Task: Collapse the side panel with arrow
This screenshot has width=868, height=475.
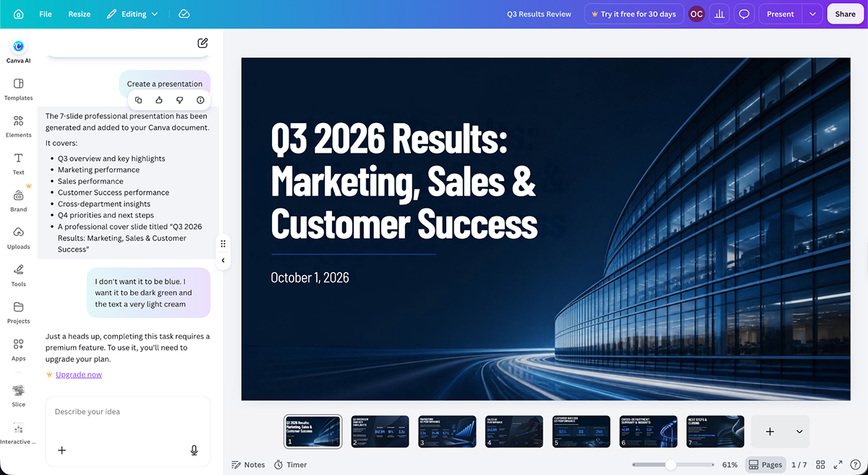Action: pyautogui.click(x=223, y=261)
